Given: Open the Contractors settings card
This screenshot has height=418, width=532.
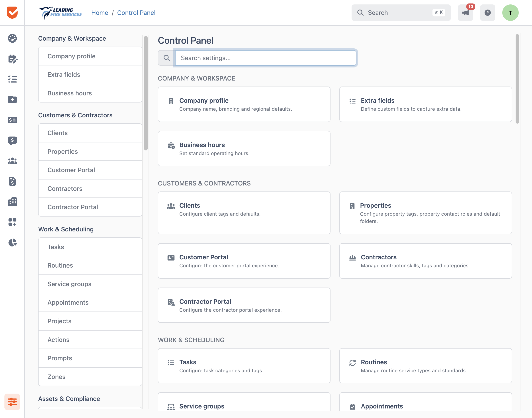Looking at the screenshot, I should [x=425, y=261].
